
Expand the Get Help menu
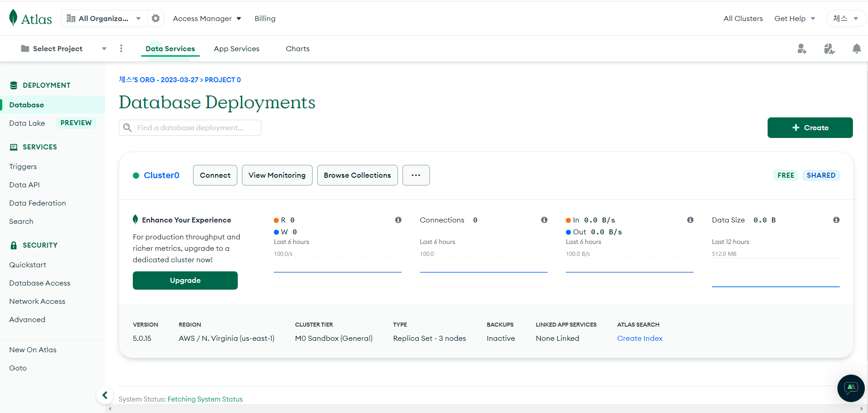795,19
